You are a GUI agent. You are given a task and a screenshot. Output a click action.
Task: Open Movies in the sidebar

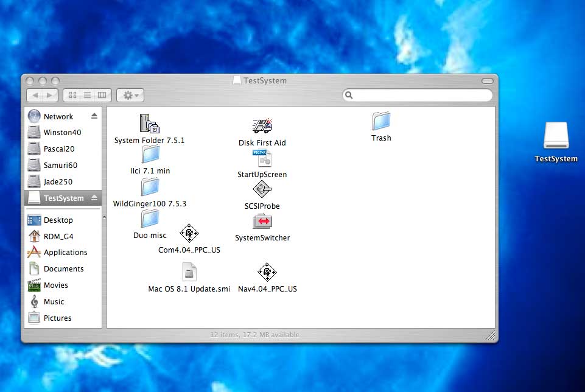pos(55,285)
